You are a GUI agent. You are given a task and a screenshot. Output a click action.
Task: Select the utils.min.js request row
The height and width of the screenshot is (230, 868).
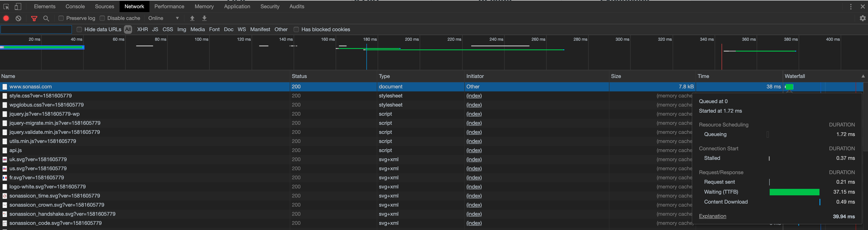[x=346, y=141]
